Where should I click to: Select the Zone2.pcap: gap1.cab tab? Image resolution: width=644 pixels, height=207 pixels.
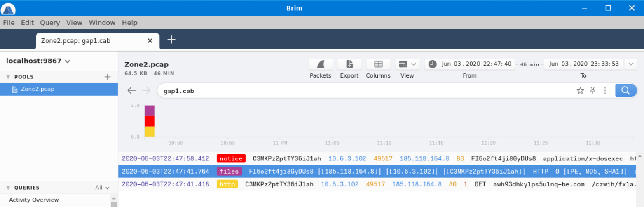click(x=97, y=41)
